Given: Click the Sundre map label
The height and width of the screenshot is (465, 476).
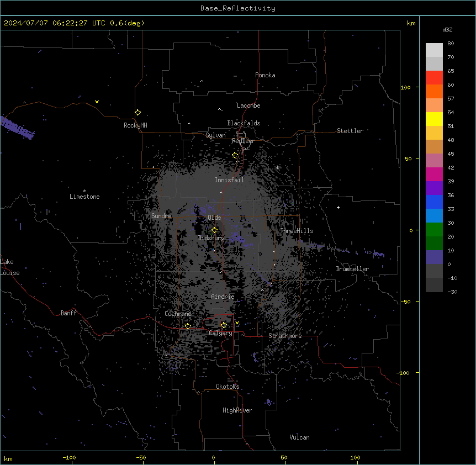Looking at the screenshot, I should point(161,216).
